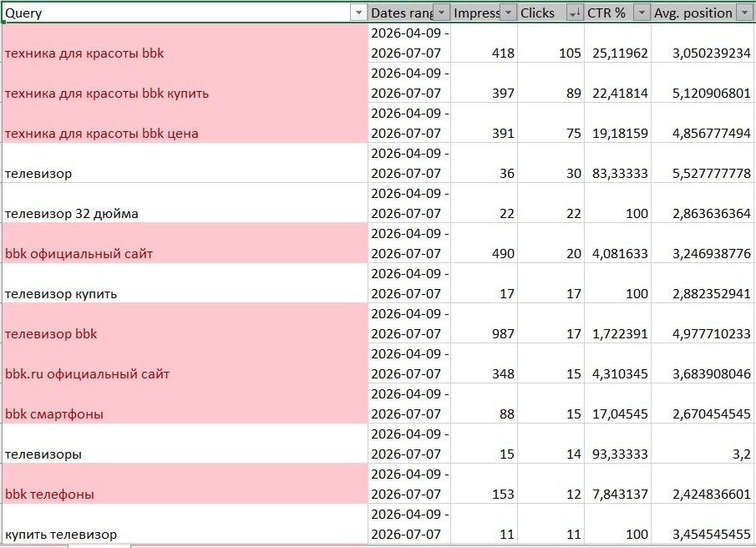The width and height of the screenshot is (756, 548).
Task: Click CTR value 4,081633
Action: [617, 243]
